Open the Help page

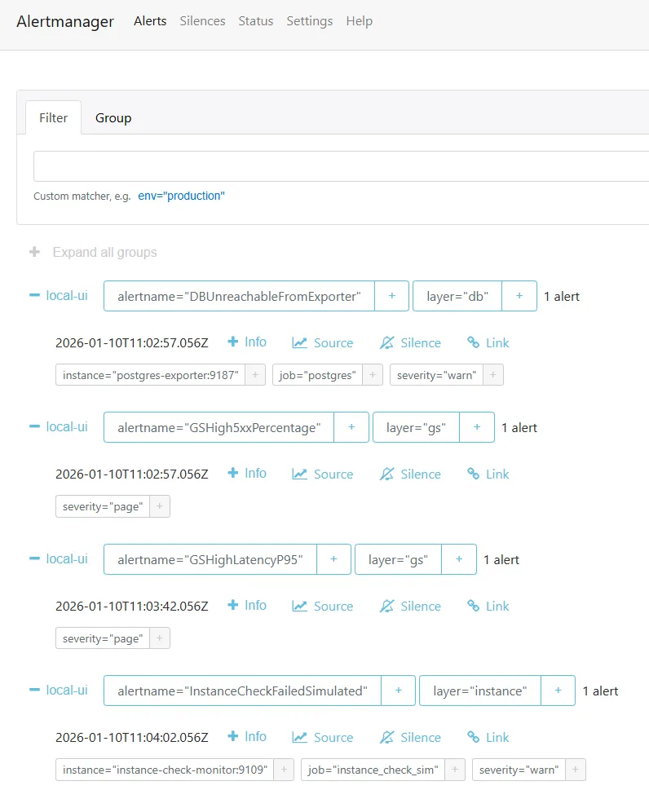click(x=360, y=21)
